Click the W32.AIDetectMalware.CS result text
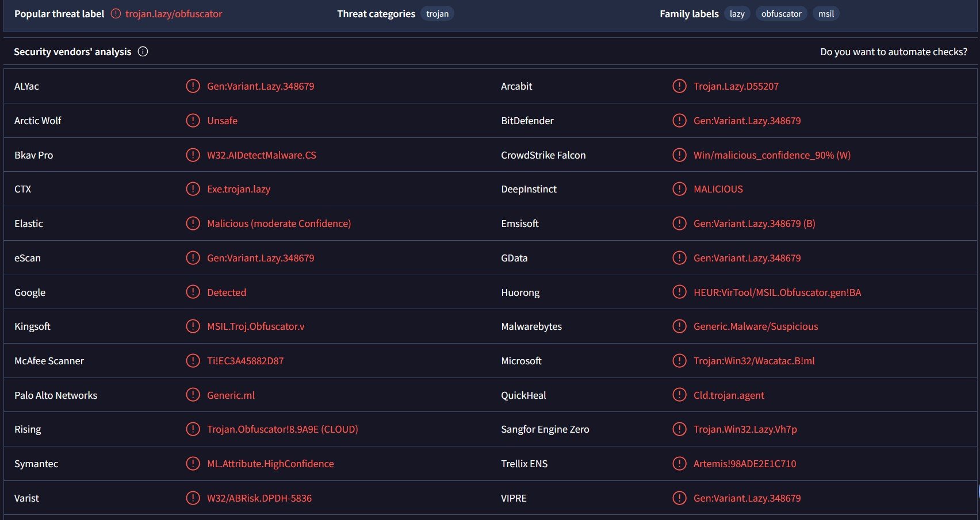This screenshot has width=980, height=520. [x=262, y=155]
